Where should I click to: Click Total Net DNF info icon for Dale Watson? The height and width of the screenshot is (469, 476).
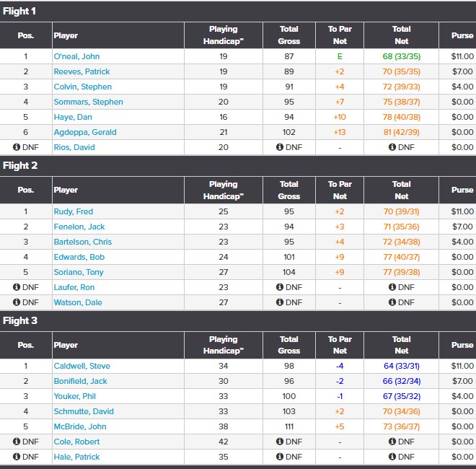tap(392, 302)
